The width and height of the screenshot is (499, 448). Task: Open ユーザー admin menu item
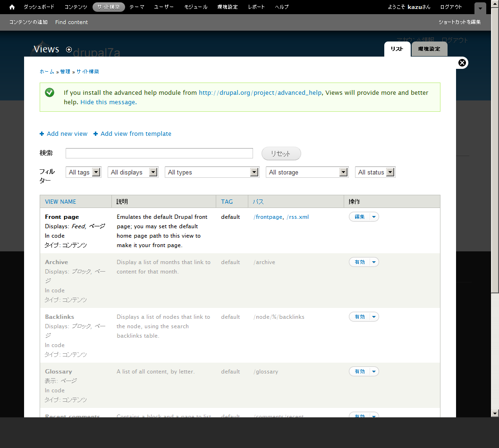coord(164,7)
